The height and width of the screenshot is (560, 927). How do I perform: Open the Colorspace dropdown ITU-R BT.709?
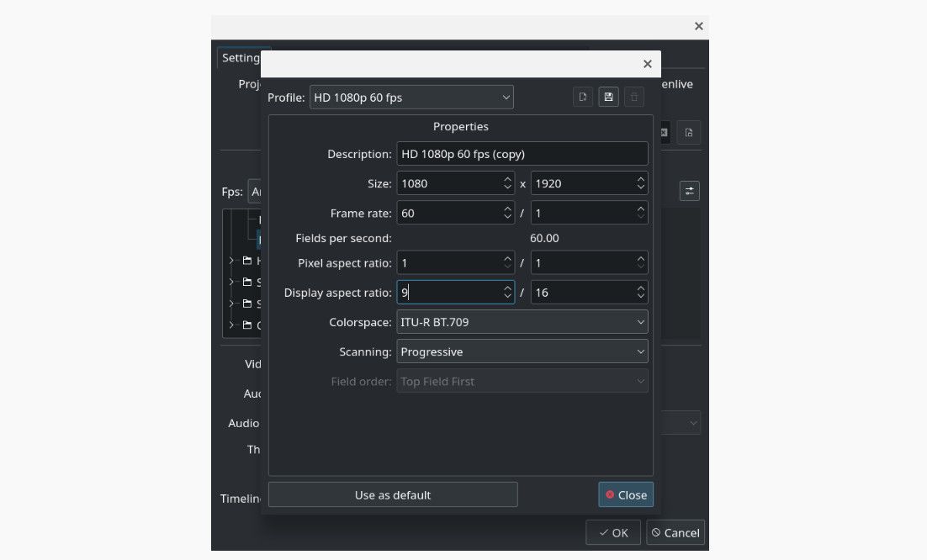522,322
